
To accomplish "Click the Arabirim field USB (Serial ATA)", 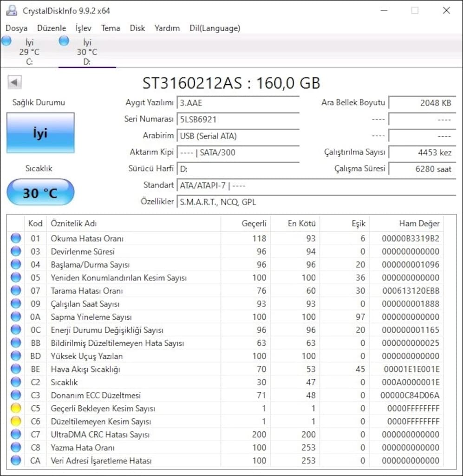I will [238, 136].
